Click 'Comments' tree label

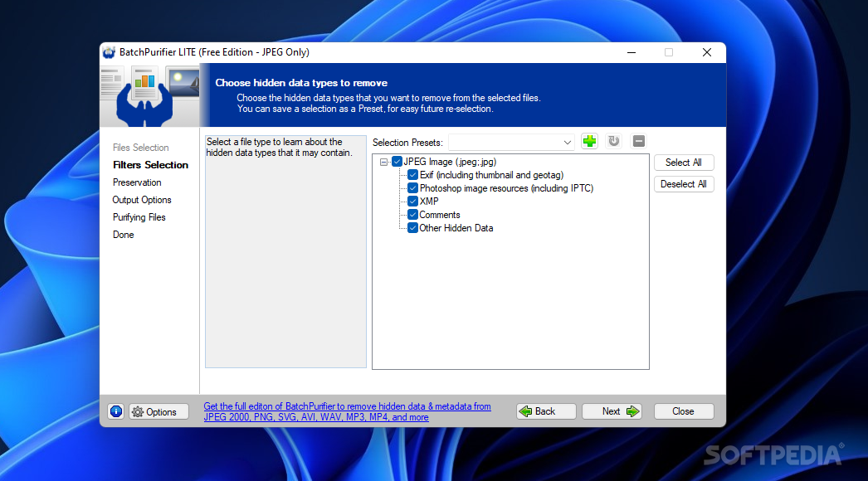click(440, 215)
